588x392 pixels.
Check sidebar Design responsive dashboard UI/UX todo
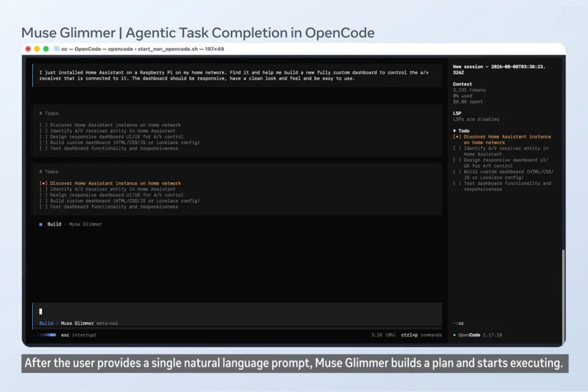456,160
